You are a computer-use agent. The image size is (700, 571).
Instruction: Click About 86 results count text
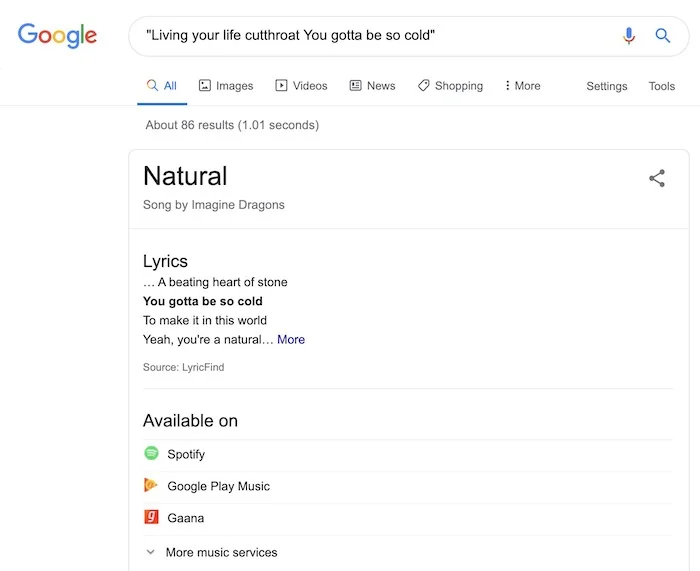click(232, 125)
